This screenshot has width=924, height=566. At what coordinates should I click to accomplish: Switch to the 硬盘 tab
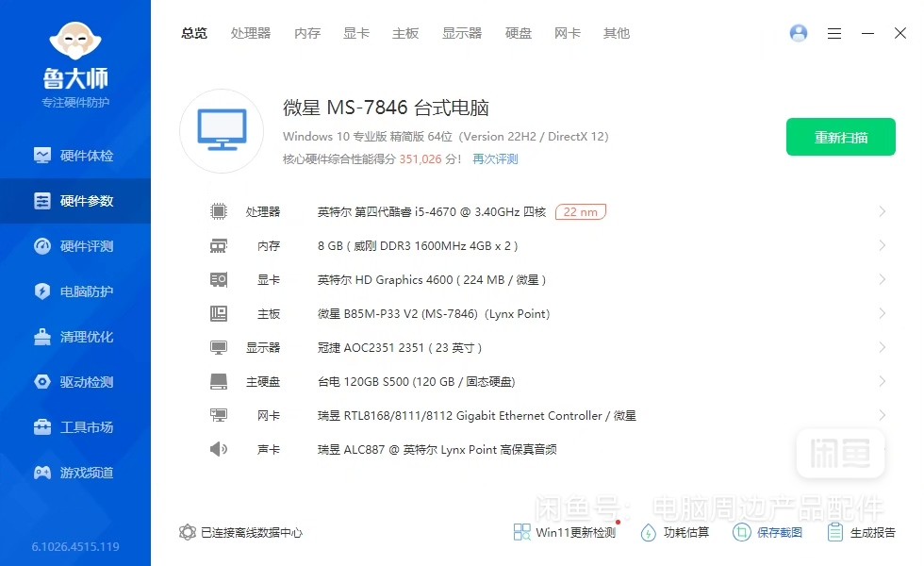[x=518, y=34]
